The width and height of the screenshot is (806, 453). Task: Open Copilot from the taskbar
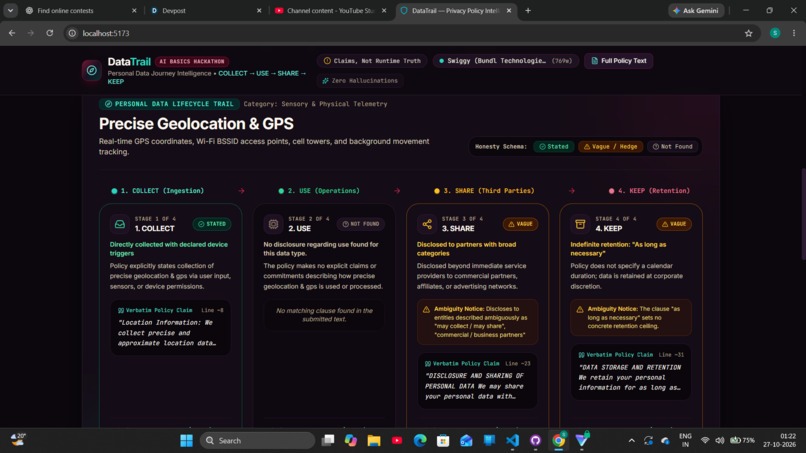pos(351,441)
